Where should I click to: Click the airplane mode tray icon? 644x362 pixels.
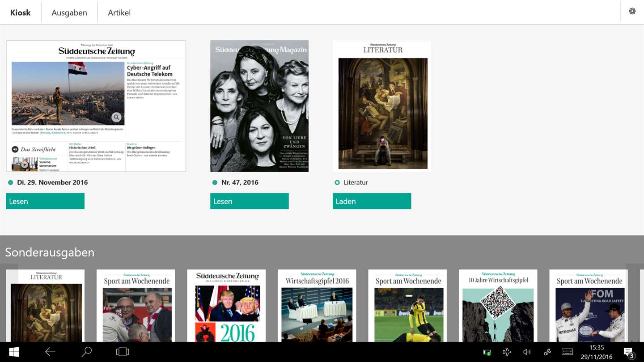point(507,352)
